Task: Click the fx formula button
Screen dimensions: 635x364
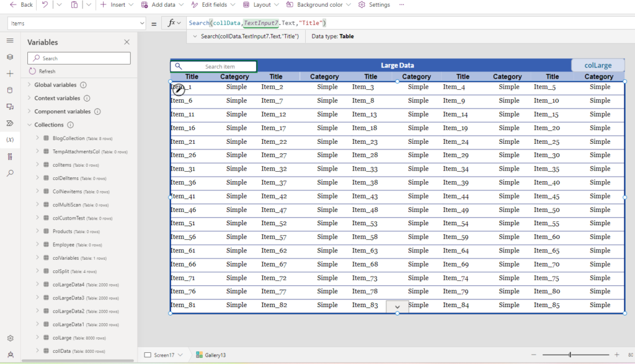Action: [174, 23]
